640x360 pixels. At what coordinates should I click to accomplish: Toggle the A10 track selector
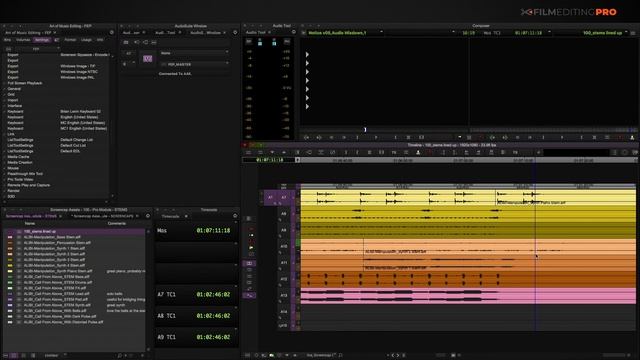284,247
